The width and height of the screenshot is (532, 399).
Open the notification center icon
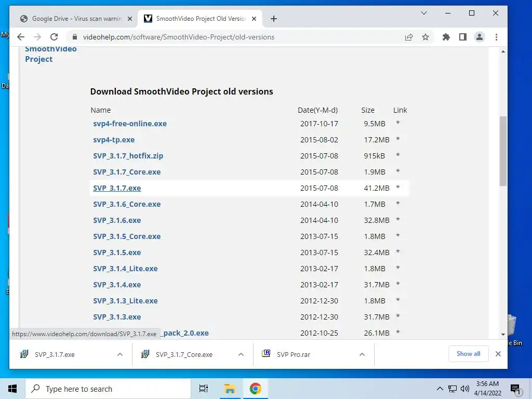tap(515, 389)
